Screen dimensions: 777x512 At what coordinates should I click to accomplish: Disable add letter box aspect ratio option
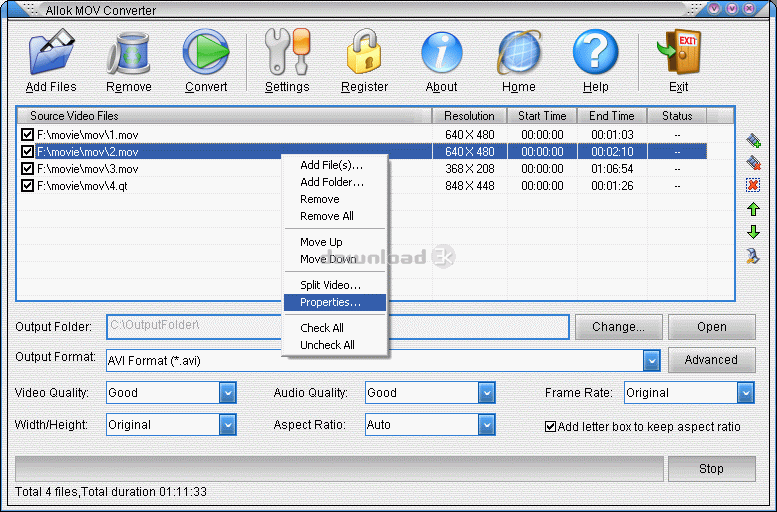pos(550,426)
